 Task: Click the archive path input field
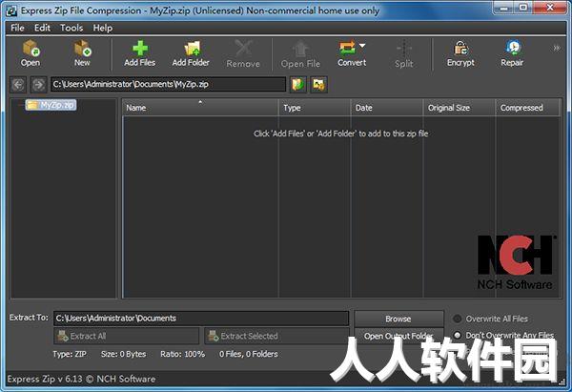pyautogui.click(x=168, y=84)
